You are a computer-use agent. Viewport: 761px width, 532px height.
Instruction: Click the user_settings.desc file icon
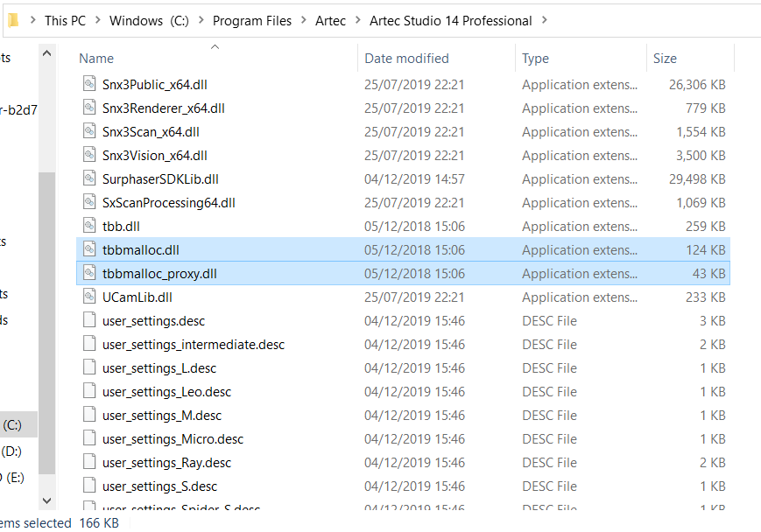click(89, 320)
